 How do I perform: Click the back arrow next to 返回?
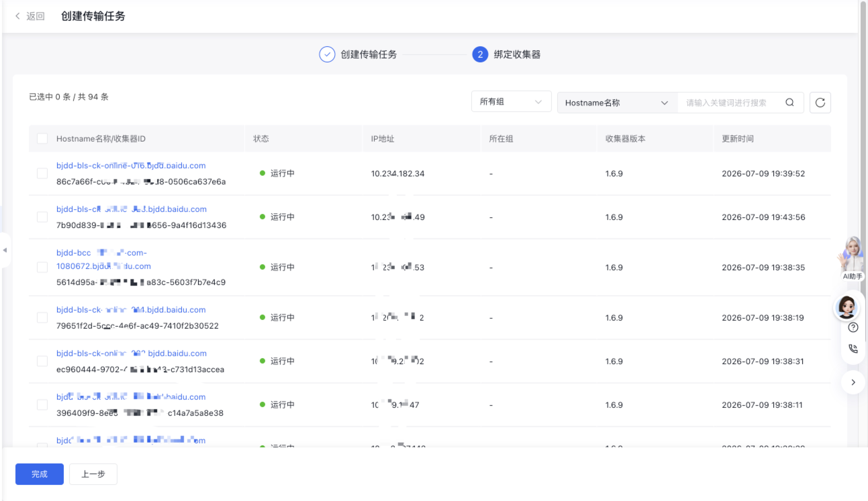(18, 16)
